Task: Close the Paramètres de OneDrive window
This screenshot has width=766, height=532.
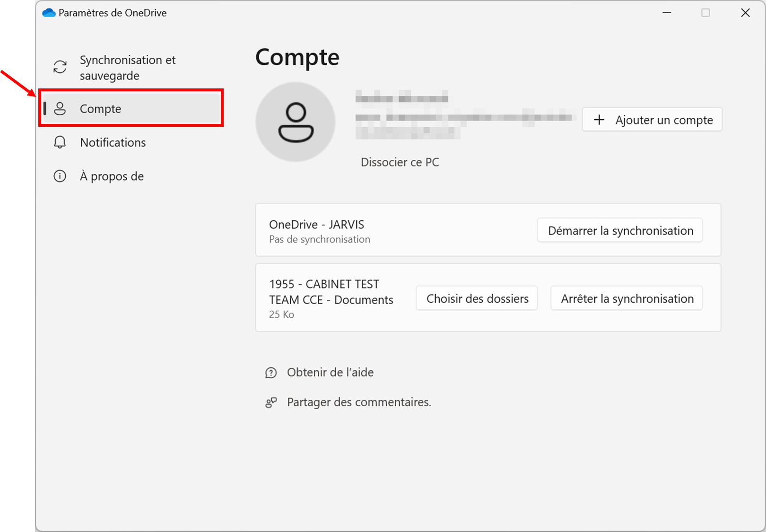Action: 746,13
